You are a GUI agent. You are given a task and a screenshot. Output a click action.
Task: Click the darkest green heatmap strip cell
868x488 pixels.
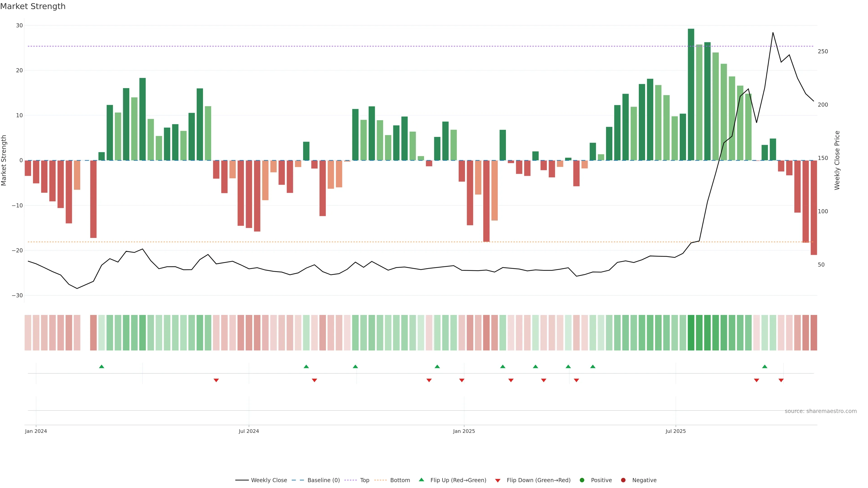(691, 333)
